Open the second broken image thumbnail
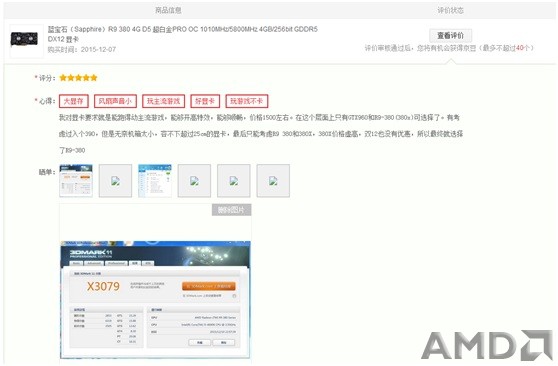The width and height of the screenshot is (558, 366). [115, 181]
